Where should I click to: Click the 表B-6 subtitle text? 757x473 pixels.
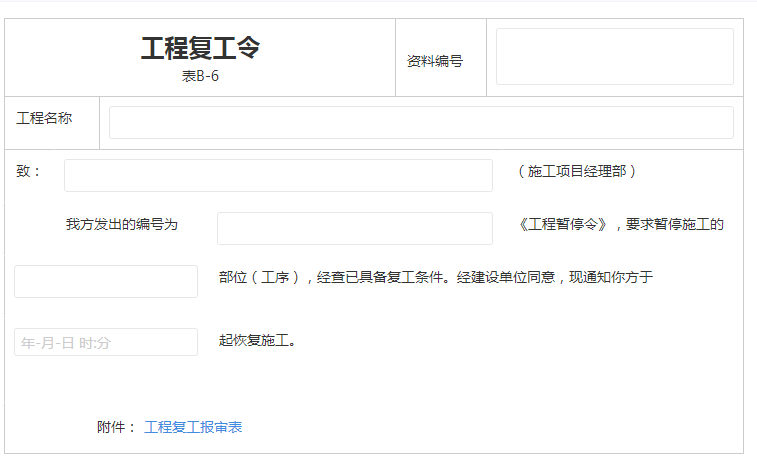200,77
